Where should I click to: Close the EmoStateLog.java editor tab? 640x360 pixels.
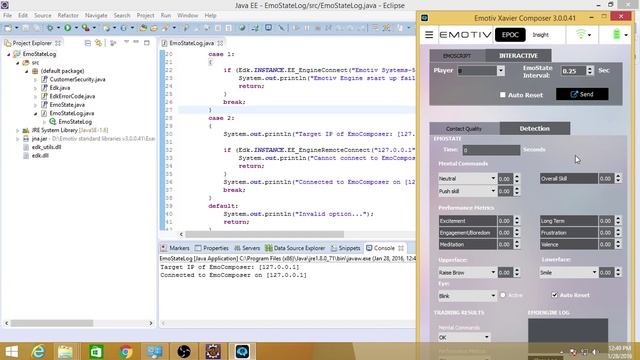click(x=220, y=43)
